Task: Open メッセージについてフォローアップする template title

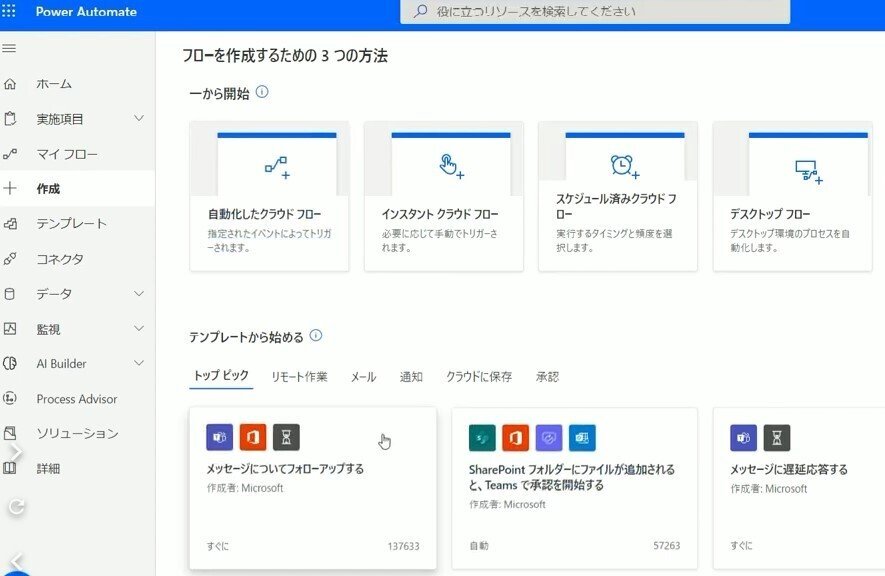Action: point(285,469)
